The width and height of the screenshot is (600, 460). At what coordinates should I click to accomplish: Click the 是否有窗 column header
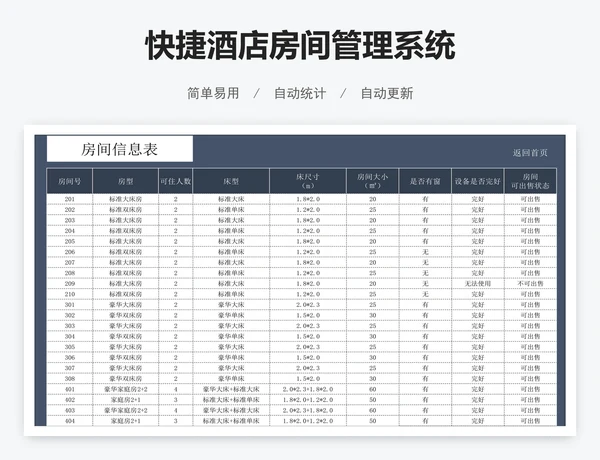[425, 181]
